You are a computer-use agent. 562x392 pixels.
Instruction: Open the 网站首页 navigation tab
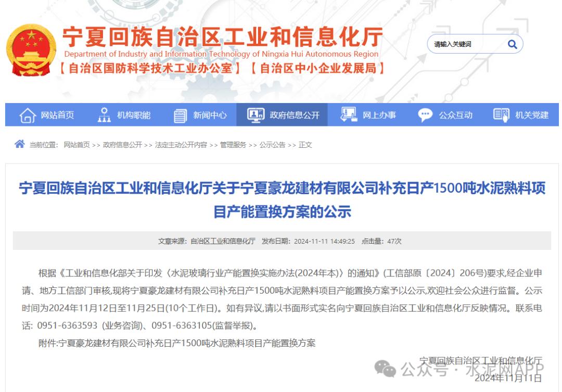[57, 115]
